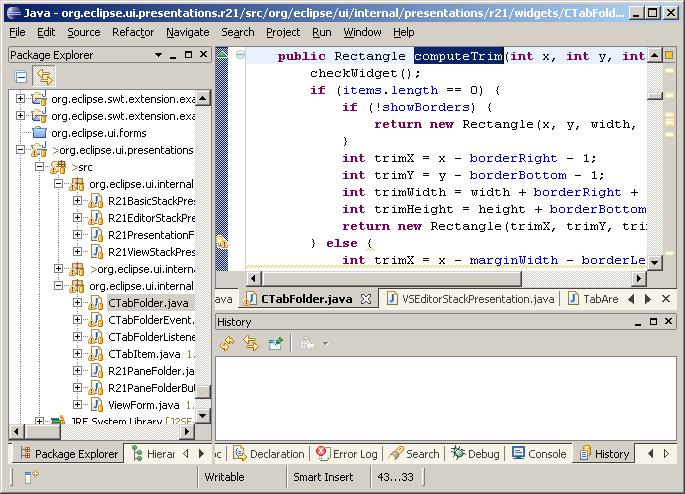
Task: Click the editor horizontal scrollbar thumb
Action: 391,278
